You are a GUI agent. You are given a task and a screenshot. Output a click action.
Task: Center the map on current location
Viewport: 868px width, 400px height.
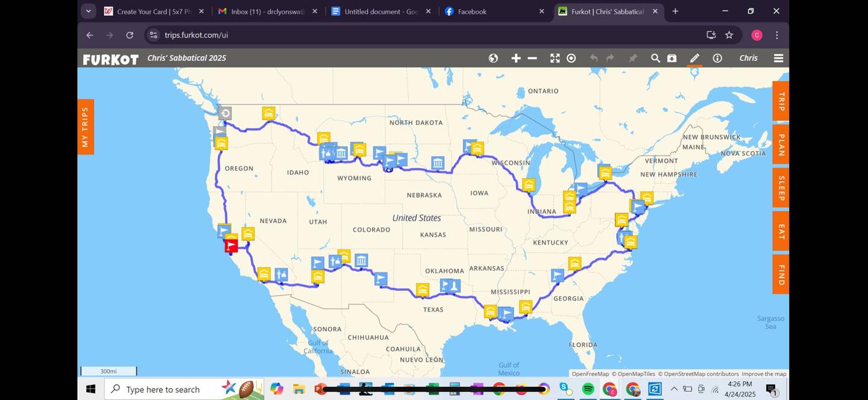point(571,58)
